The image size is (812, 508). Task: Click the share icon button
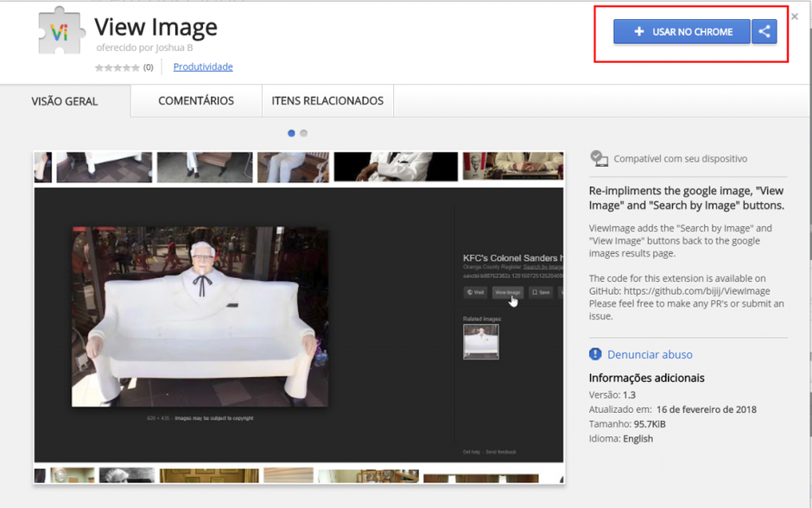764,32
